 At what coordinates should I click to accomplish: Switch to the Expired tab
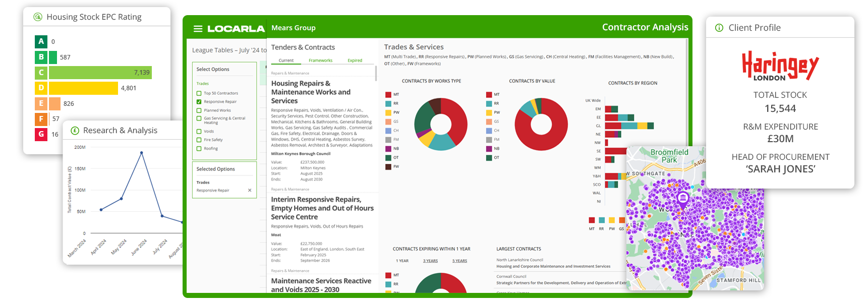pyautogui.click(x=355, y=60)
